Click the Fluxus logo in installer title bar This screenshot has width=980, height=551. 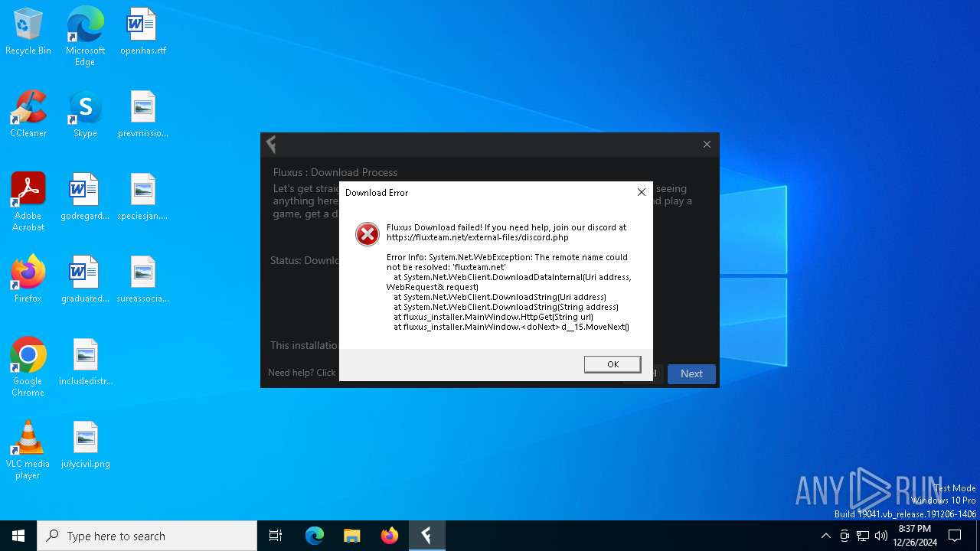(271, 144)
